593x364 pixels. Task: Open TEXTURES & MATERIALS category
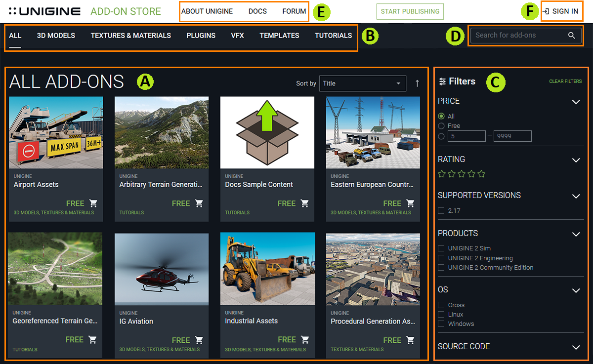coord(131,36)
